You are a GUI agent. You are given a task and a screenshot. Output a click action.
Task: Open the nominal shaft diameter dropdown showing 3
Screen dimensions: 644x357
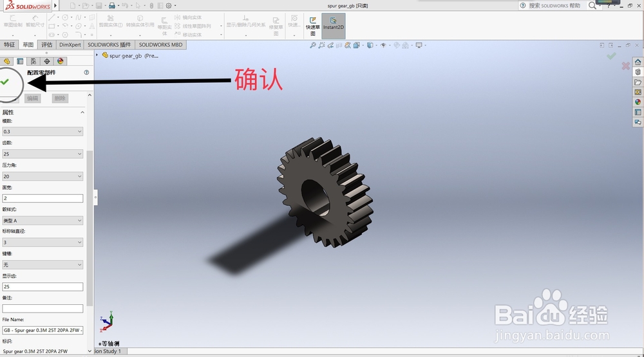coord(43,242)
